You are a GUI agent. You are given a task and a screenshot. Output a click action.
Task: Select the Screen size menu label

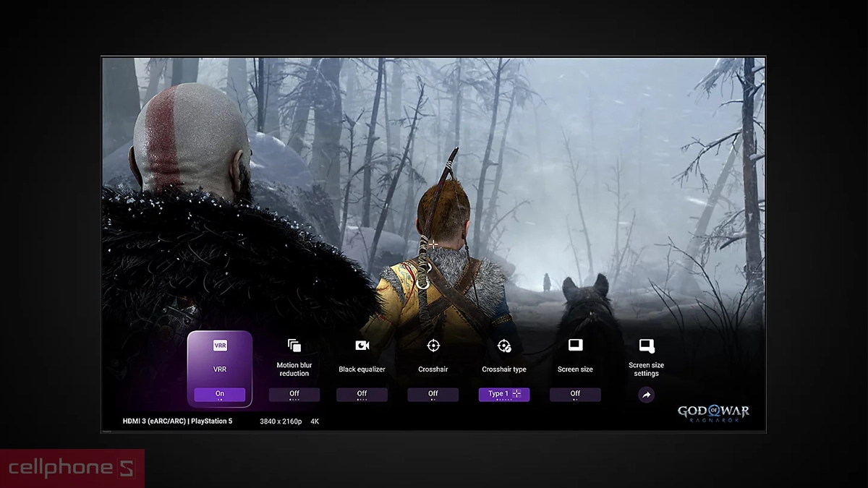coord(575,369)
